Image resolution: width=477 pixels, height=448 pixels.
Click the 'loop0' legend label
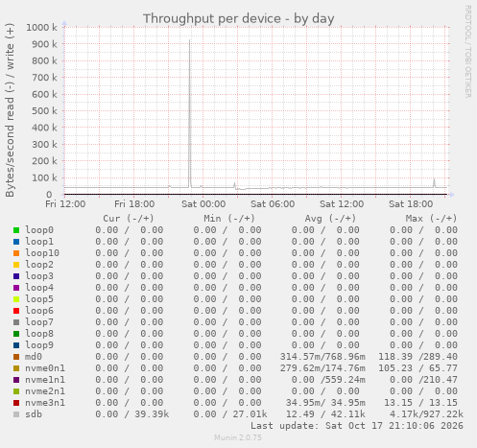pyautogui.click(x=39, y=230)
